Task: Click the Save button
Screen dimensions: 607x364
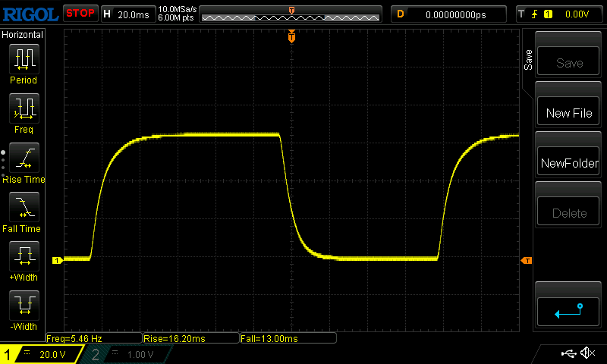Action: click(x=568, y=61)
